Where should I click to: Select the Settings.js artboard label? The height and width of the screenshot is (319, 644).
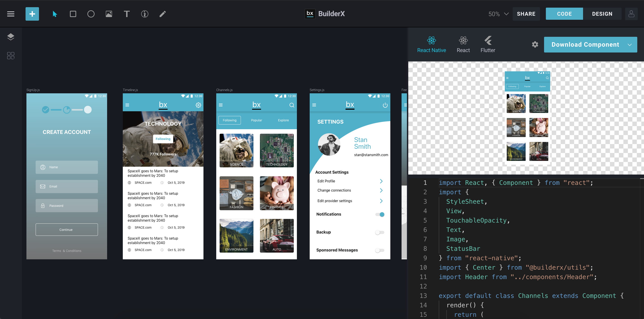click(x=317, y=90)
